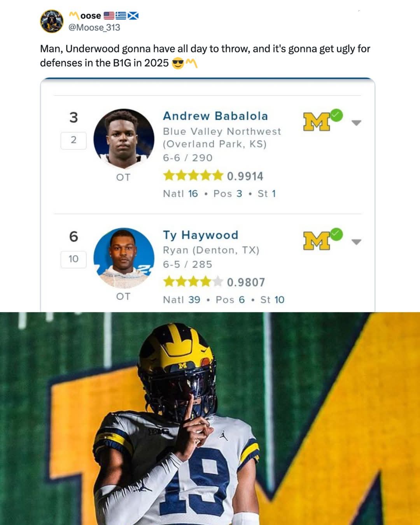Click Michigan logo beside Andrew Babalola
Screen dimensions: 420x525
[x=316, y=122]
